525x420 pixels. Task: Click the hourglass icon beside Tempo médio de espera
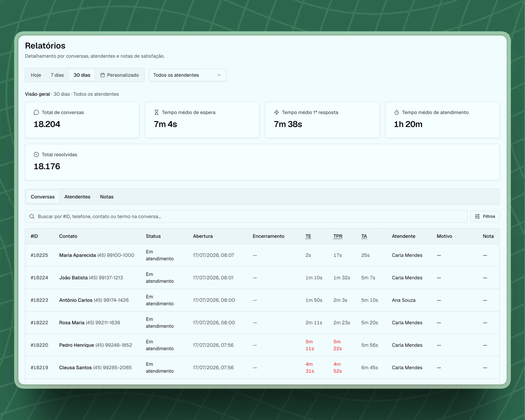[x=156, y=113]
